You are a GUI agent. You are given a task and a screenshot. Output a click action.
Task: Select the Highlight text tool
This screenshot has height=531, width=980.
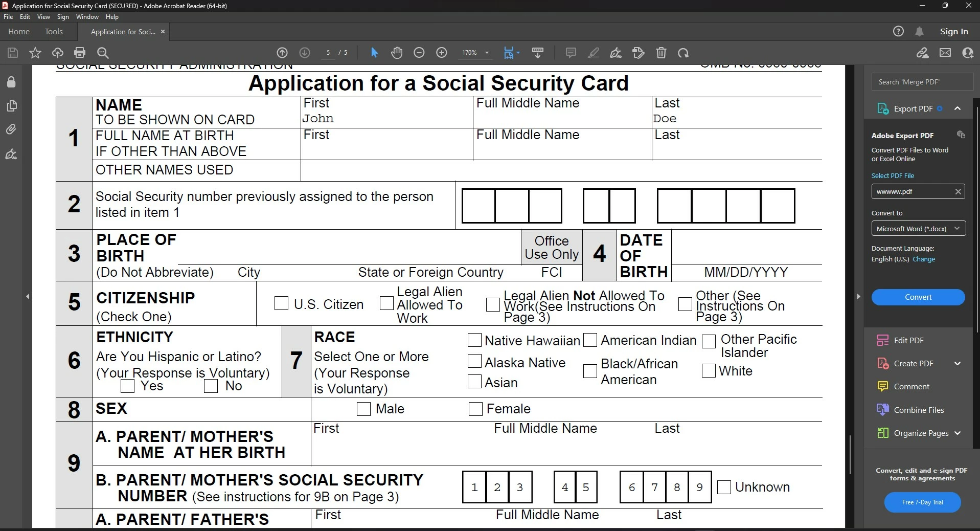coord(594,53)
